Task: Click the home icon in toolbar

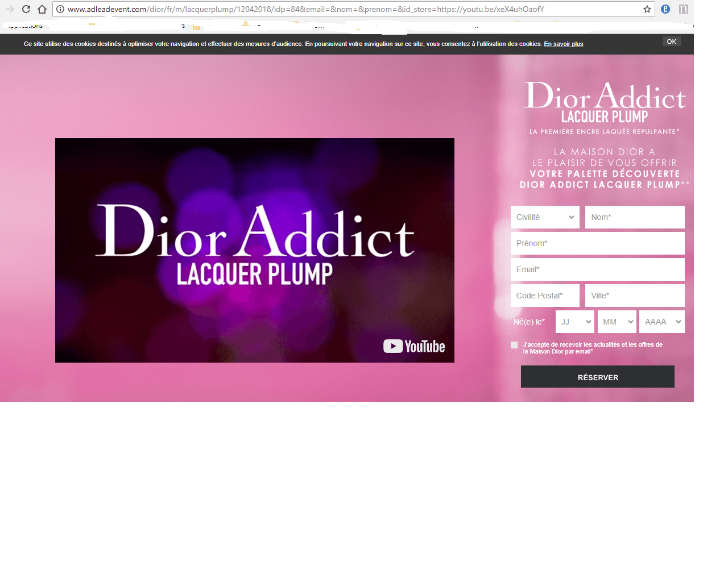Action: pyautogui.click(x=42, y=9)
